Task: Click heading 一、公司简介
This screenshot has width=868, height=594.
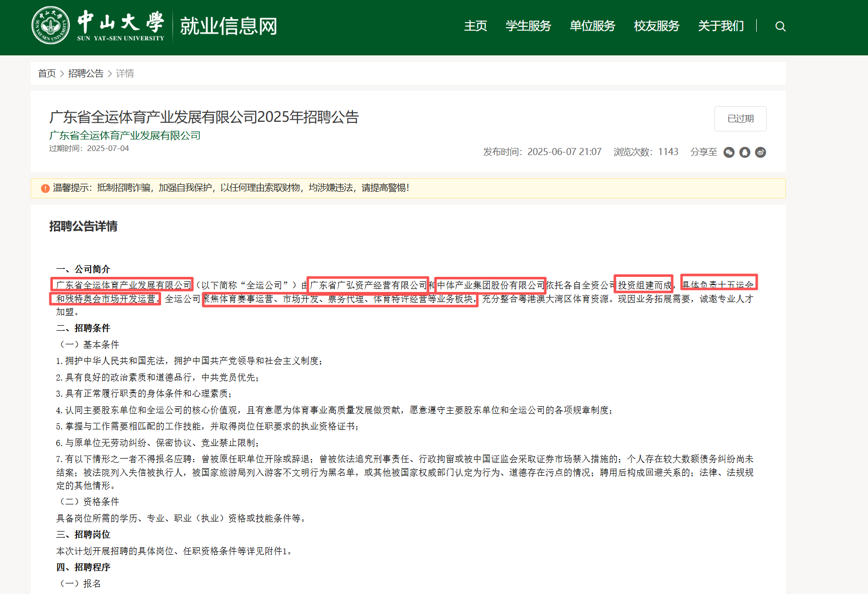Action: coord(83,269)
